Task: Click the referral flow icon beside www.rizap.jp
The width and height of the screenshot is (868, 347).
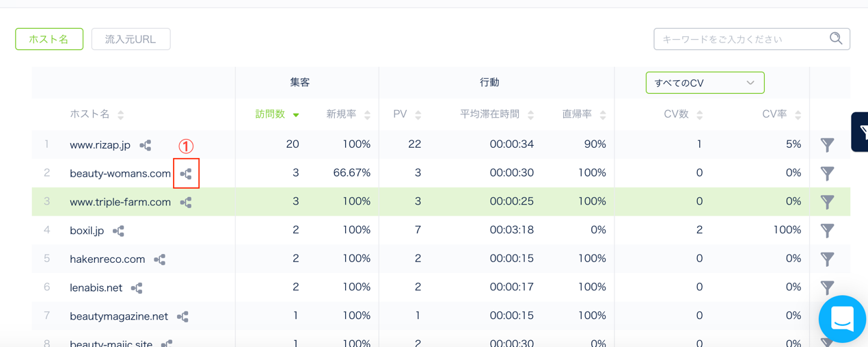Action: 146,145
